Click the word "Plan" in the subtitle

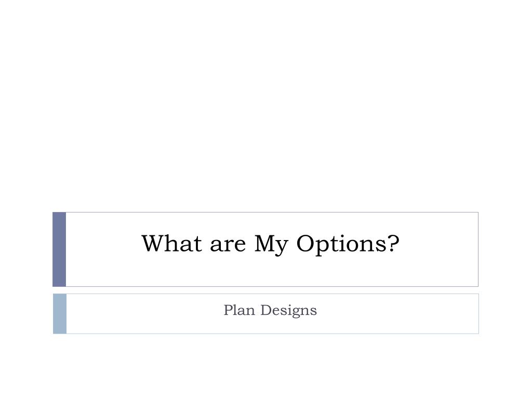[239, 310]
